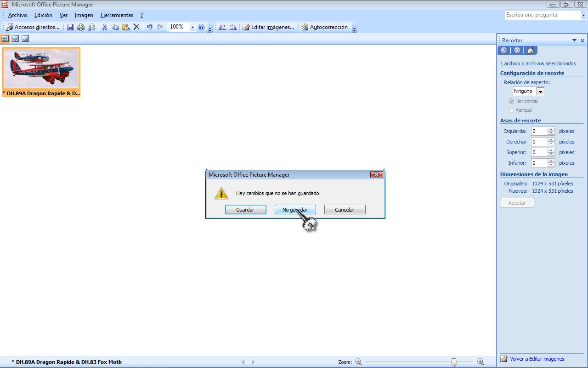Click Editar imágenes toolbar button

[268, 27]
